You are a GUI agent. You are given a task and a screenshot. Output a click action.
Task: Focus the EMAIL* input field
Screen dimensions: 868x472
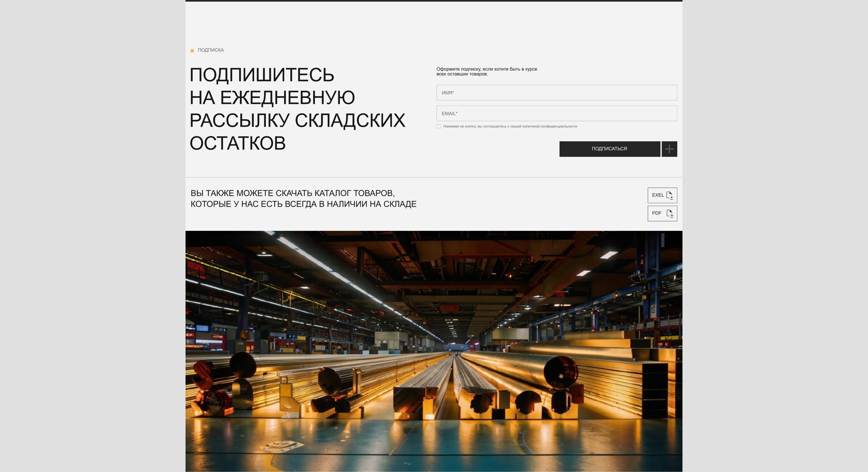(x=556, y=114)
